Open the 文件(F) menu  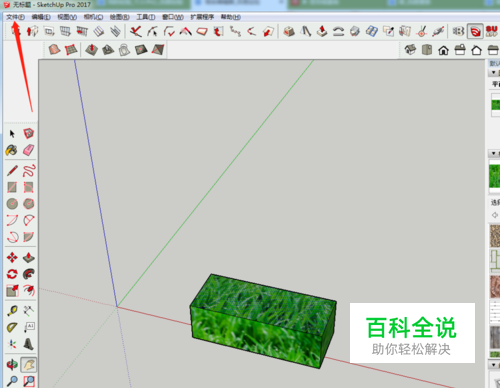click(15, 17)
